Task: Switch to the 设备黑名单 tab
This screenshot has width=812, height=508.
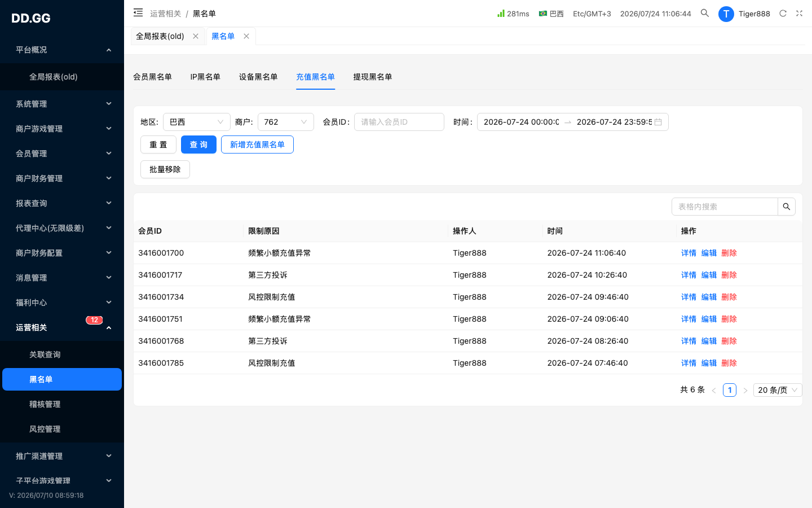Action: tap(258, 77)
